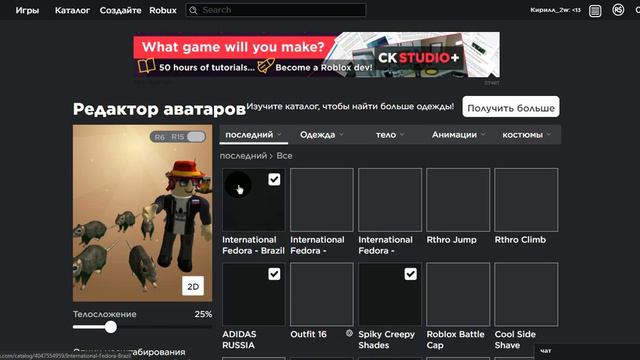Click the Rthro Jump item name
Screen dimensions: 640x360
[x=451, y=240]
